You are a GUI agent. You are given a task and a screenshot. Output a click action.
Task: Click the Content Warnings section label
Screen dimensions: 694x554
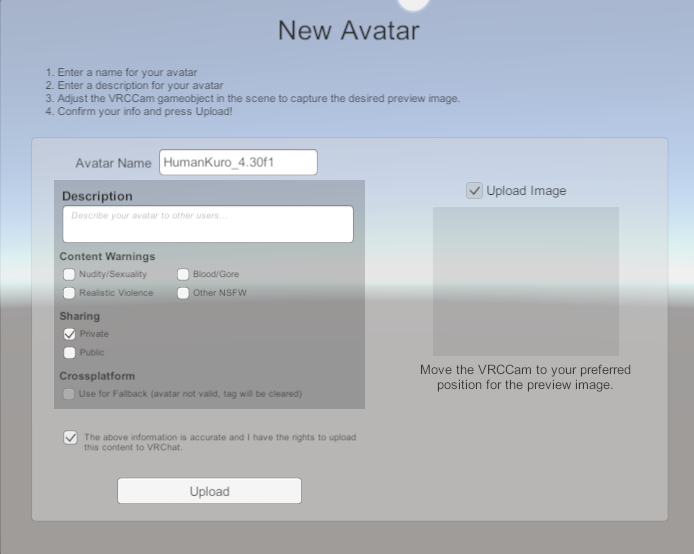107,257
